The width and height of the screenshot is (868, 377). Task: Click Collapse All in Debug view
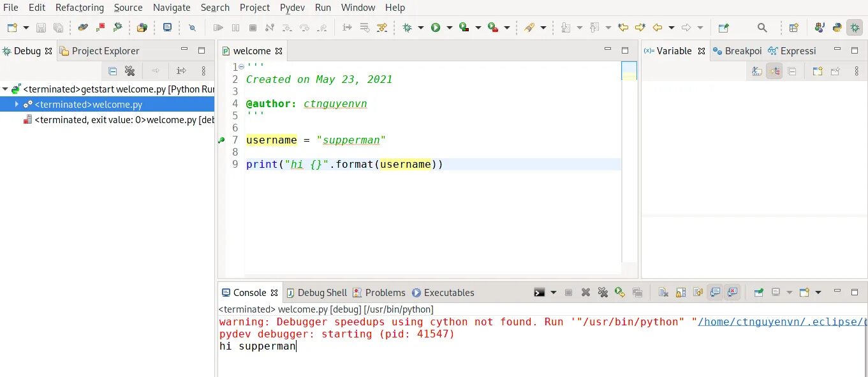(113, 71)
